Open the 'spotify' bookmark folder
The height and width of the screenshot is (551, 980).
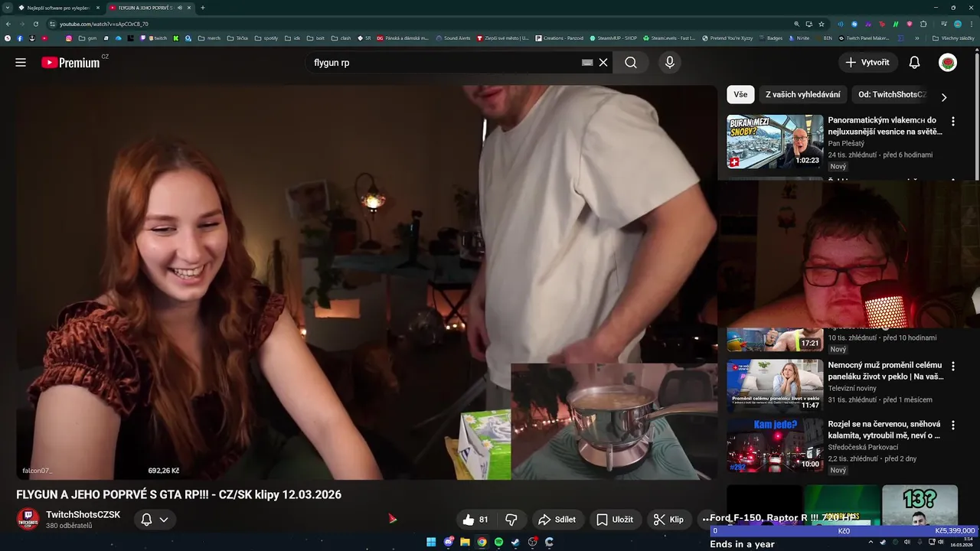click(266, 37)
